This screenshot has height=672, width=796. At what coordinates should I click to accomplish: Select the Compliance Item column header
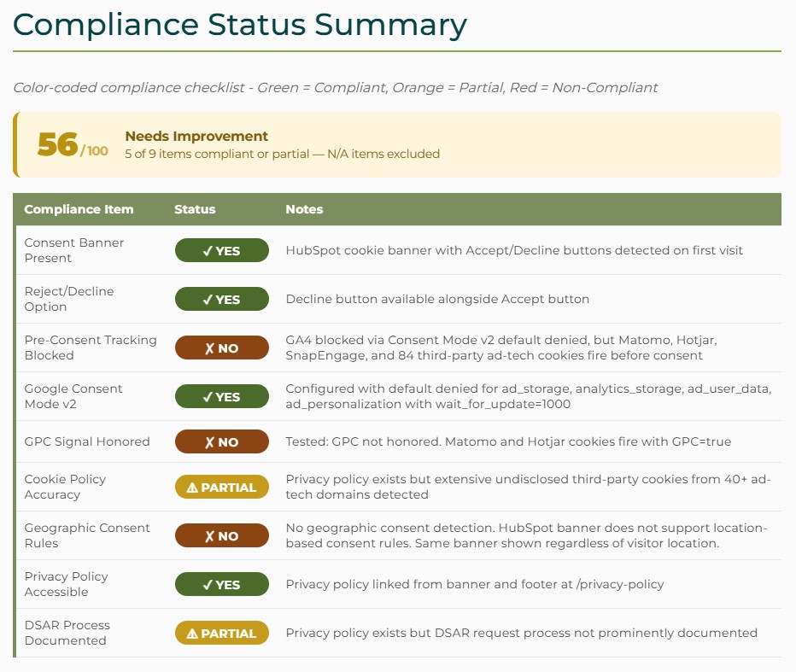[x=79, y=209]
